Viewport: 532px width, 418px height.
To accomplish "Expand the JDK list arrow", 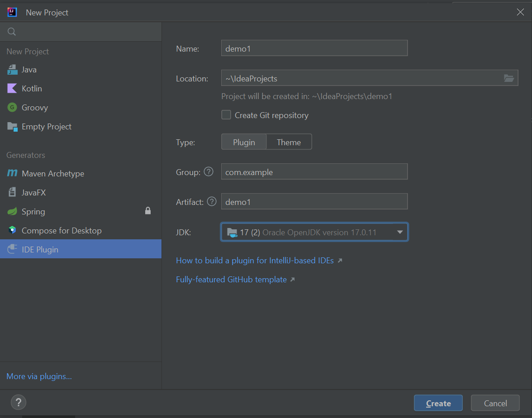I will (x=400, y=232).
